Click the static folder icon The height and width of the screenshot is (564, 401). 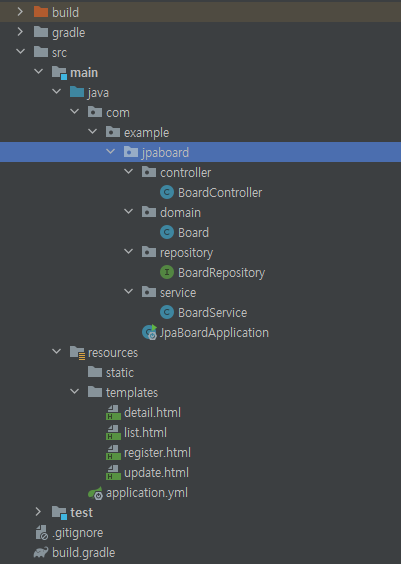tap(95, 372)
